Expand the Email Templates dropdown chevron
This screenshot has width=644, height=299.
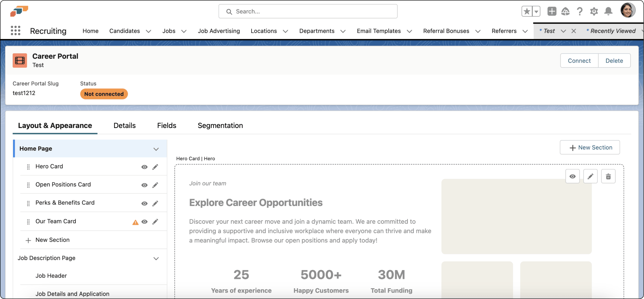point(409,31)
